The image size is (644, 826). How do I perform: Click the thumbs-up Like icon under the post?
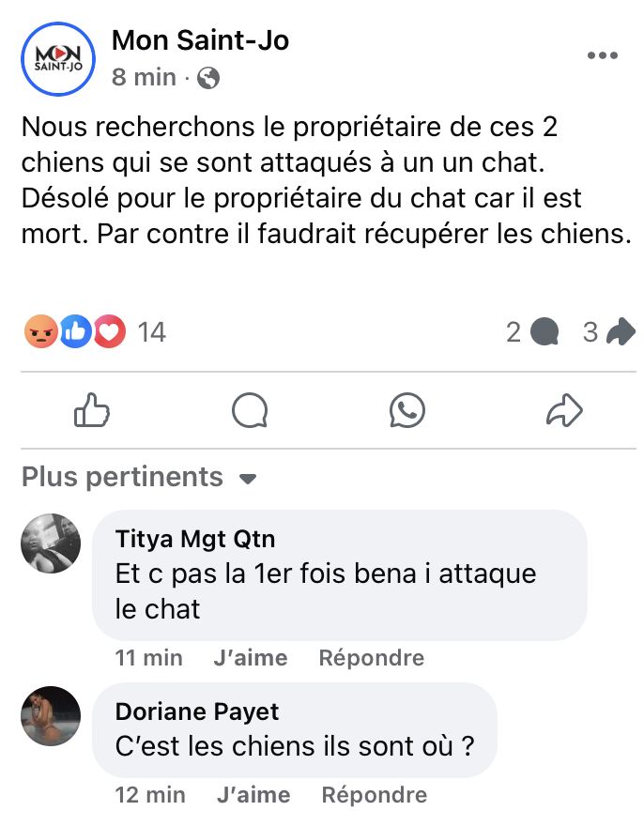[x=91, y=410]
